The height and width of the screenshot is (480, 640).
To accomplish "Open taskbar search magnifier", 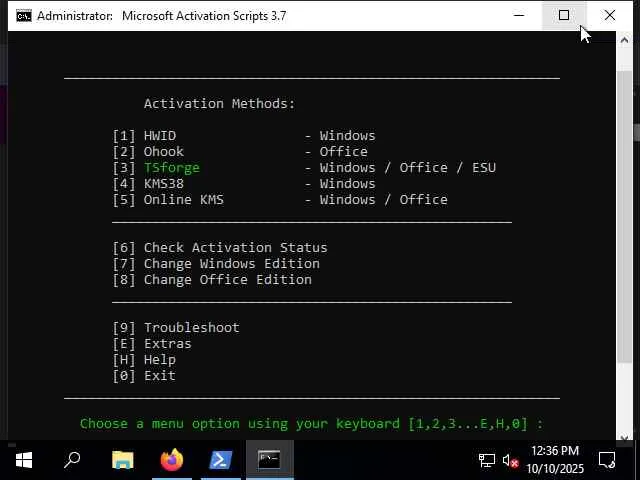I will click(x=72, y=460).
